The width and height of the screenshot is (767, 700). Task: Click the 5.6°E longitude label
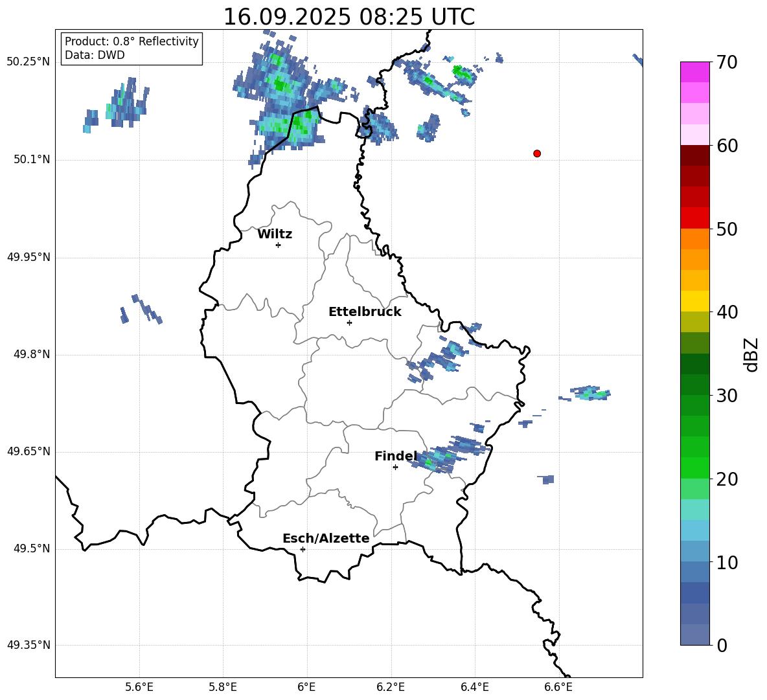point(139,687)
